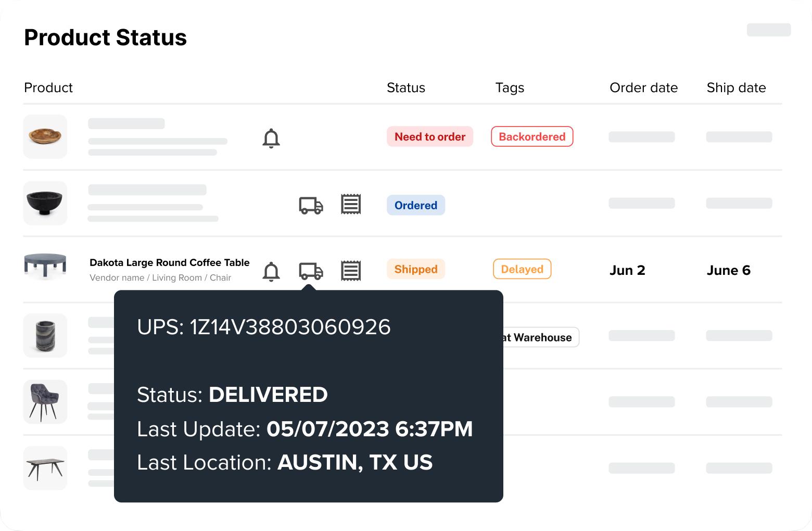The width and height of the screenshot is (812, 531).
Task: Click the truck icon on the Ordered row
Action: pos(311,205)
